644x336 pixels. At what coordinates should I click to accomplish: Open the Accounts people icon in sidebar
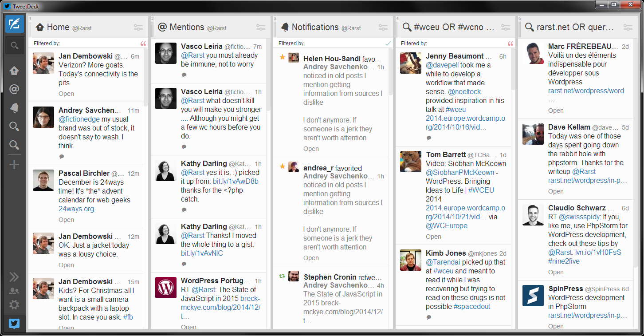14,291
